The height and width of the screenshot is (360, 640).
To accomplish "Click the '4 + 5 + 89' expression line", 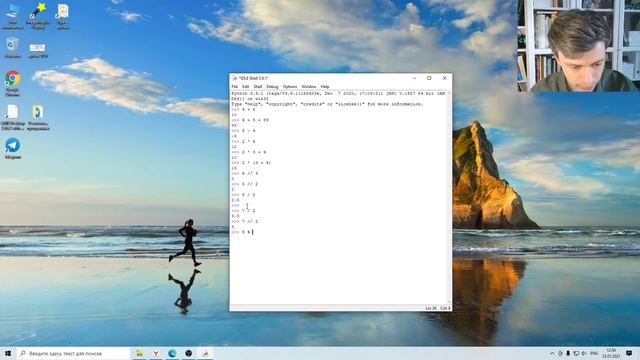I will [250, 120].
